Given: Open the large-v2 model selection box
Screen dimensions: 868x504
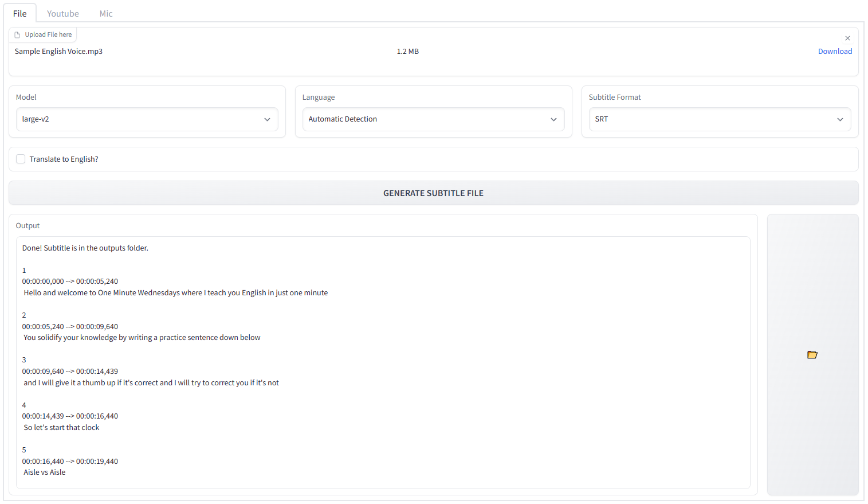Looking at the screenshot, I should pyautogui.click(x=138, y=119).
